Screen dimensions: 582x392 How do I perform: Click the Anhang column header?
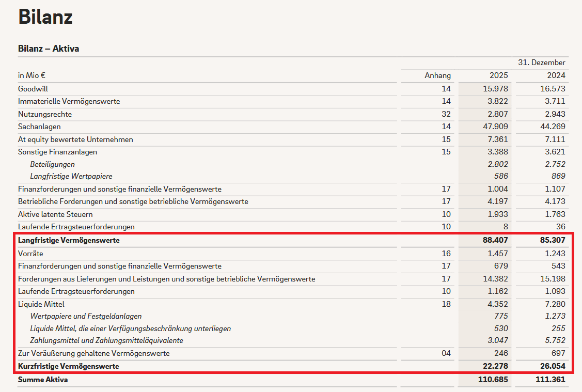pyautogui.click(x=437, y=75)
